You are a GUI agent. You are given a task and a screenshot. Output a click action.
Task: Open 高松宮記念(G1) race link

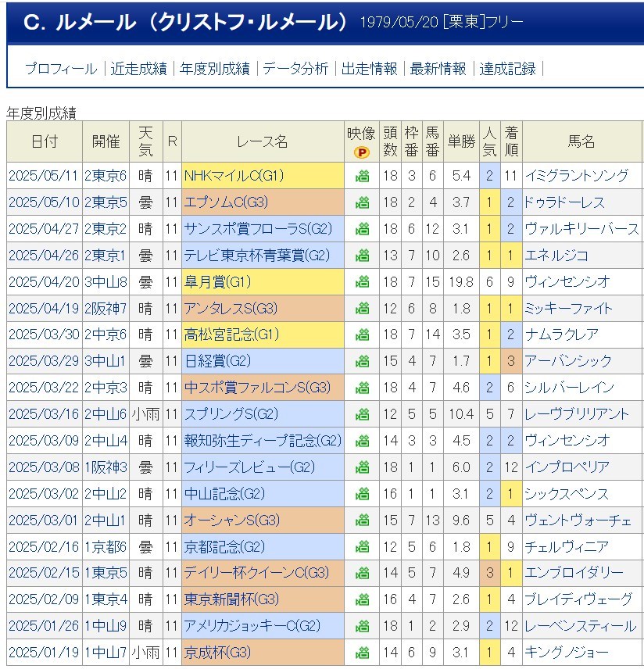point(231,335)
